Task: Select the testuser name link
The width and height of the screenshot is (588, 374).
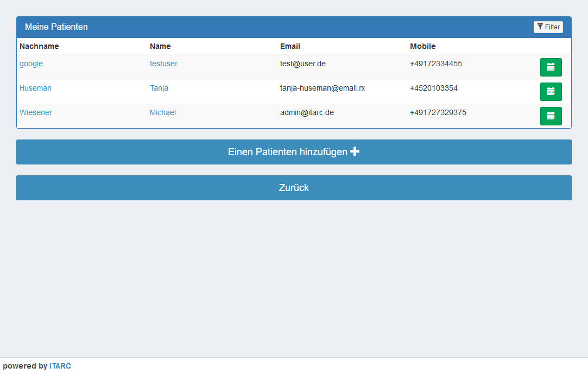Action: (163, 64)
